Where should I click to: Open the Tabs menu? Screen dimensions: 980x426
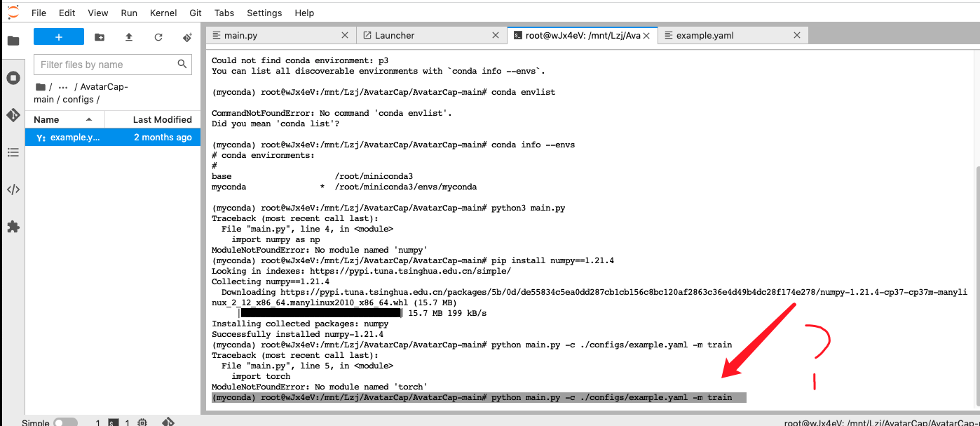click(x=224, y=13)
